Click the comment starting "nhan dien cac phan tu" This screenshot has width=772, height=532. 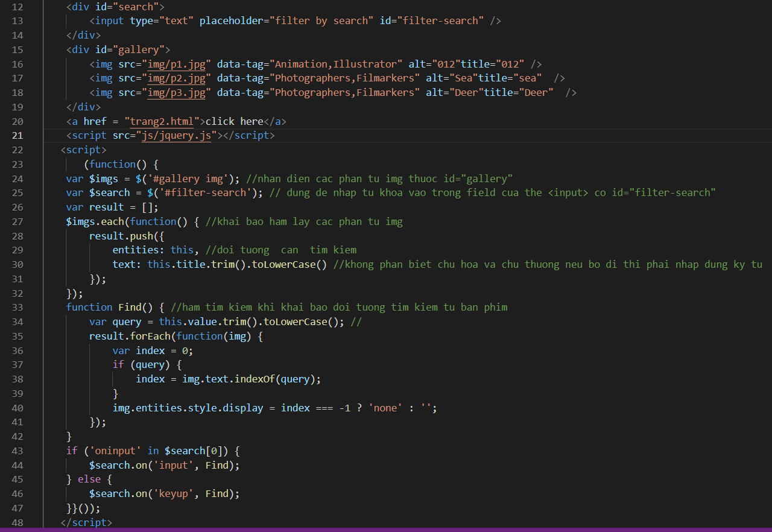pos(379,179)
